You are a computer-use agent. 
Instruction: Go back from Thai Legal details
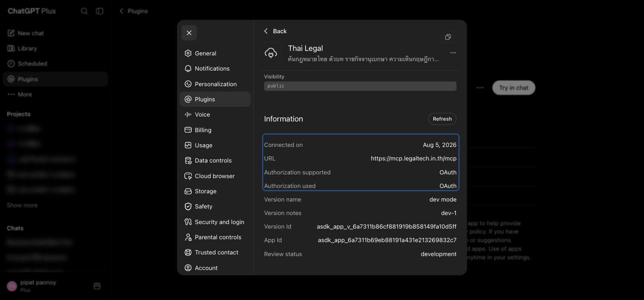pyautogui.click(x=275, y=31)
